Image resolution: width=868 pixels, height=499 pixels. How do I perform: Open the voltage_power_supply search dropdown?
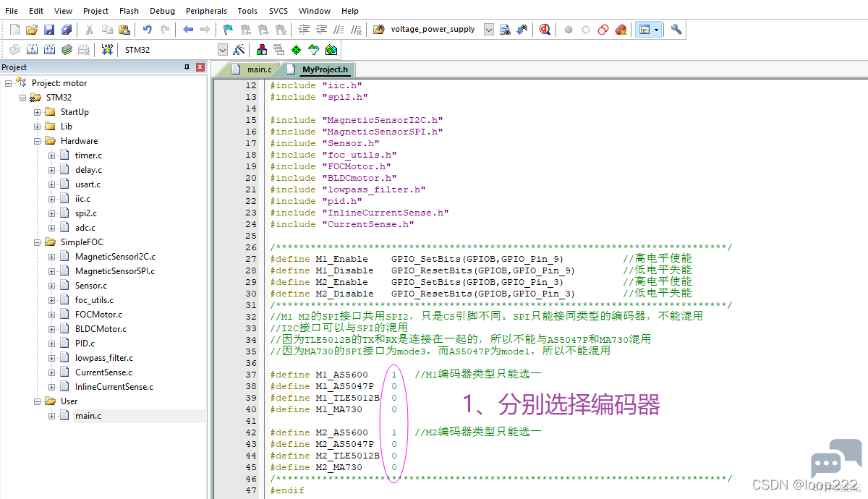click(488, 30)
